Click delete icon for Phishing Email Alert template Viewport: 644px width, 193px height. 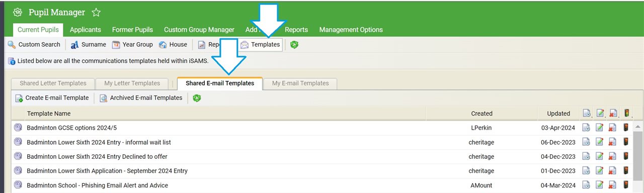click(613, 185)
